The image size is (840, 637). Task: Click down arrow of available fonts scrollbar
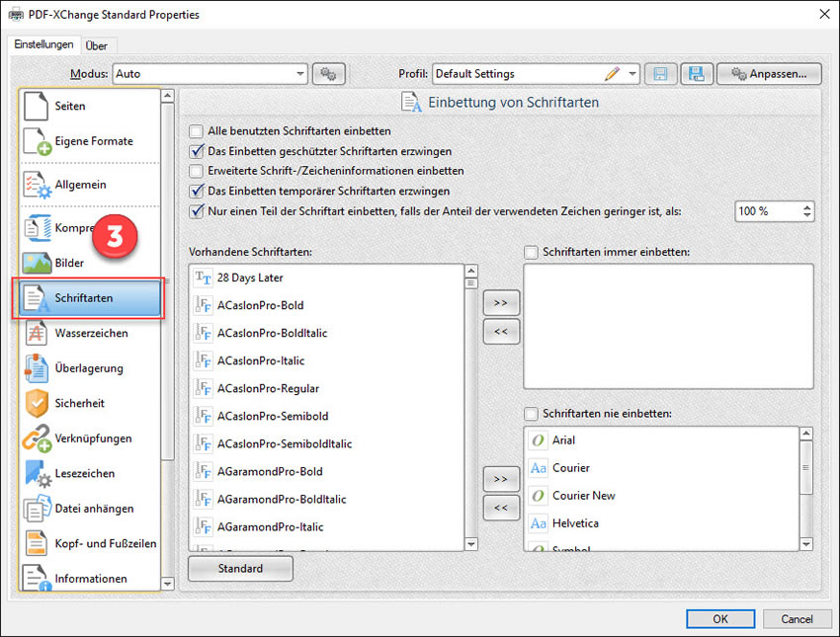(x=470, y=544)
